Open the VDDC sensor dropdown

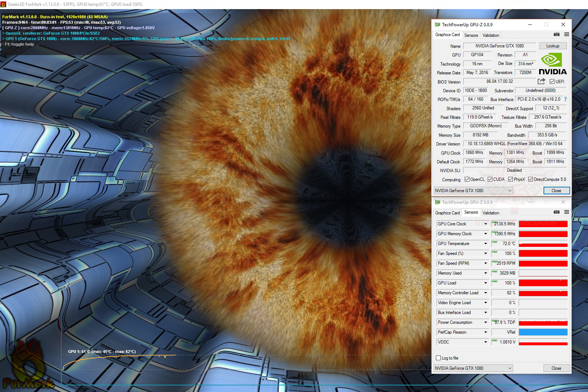point(486,342)
